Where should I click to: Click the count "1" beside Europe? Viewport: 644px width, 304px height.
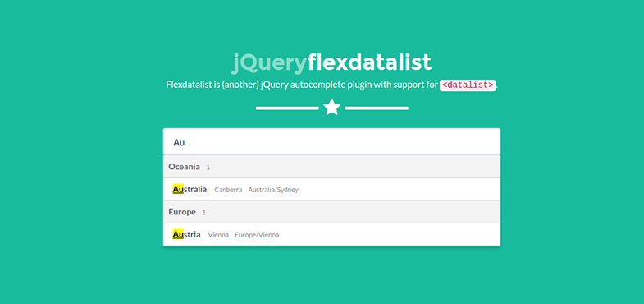pyautogui.click(x=203, y=213)
